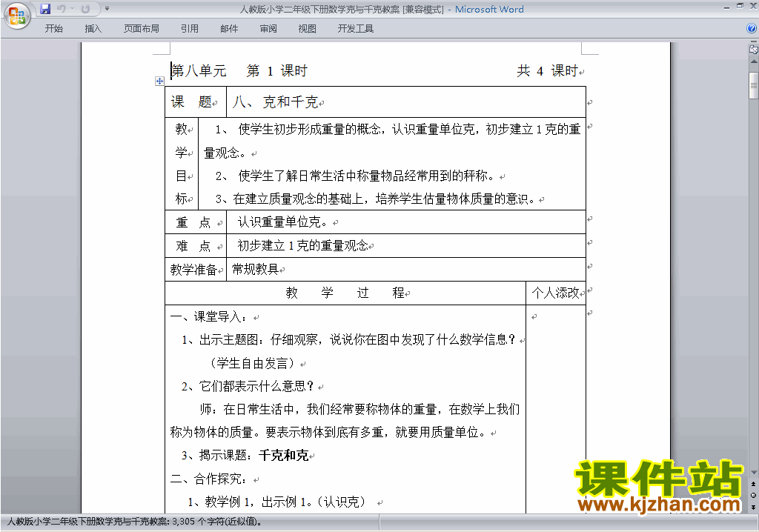This screenshot has height=532, width=759.
Task: Click the vertical scrollbar down arrow
Action: (754, 472)
